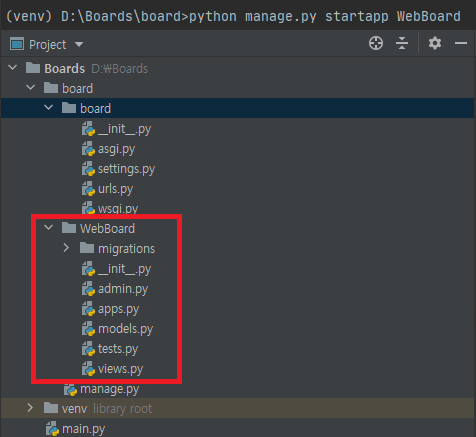The width and height of the screenshot is (476, 437).
Task: Click the Select Opened File crosshair icon
Action: [376, 43]
